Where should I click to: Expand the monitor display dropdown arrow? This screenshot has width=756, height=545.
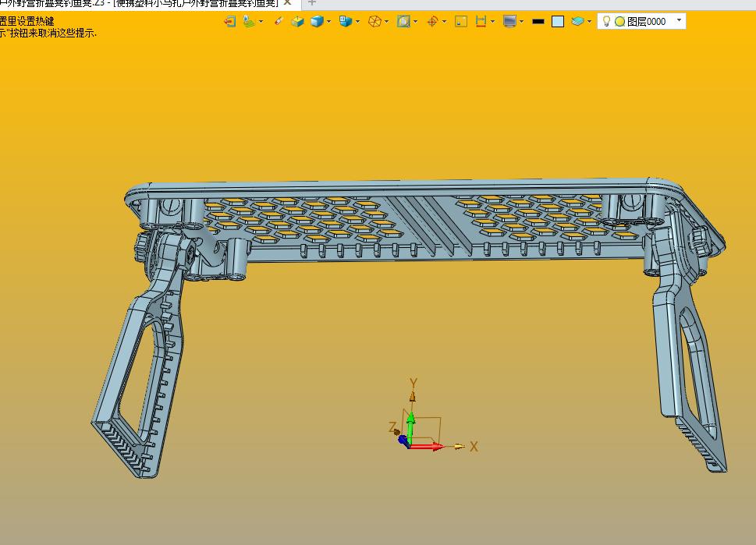click(x=522, y=21)
